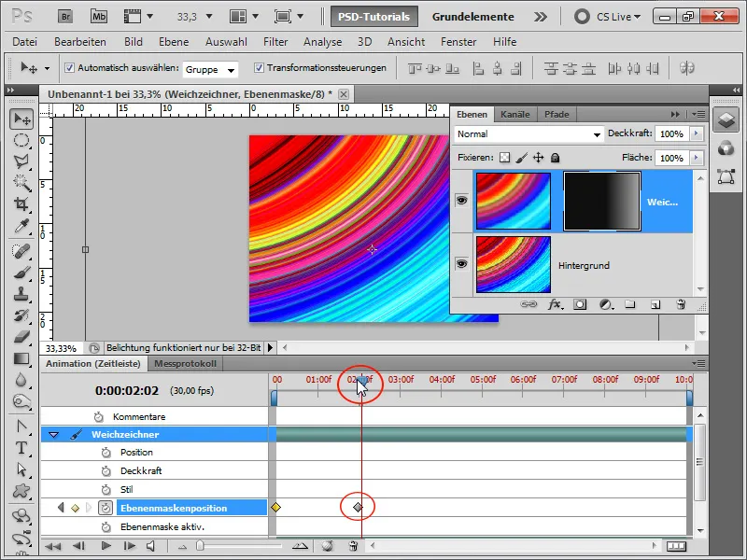Enable stopwatch for Ebenenmaske aktiv.
The image size is (747, 560).
106,527
